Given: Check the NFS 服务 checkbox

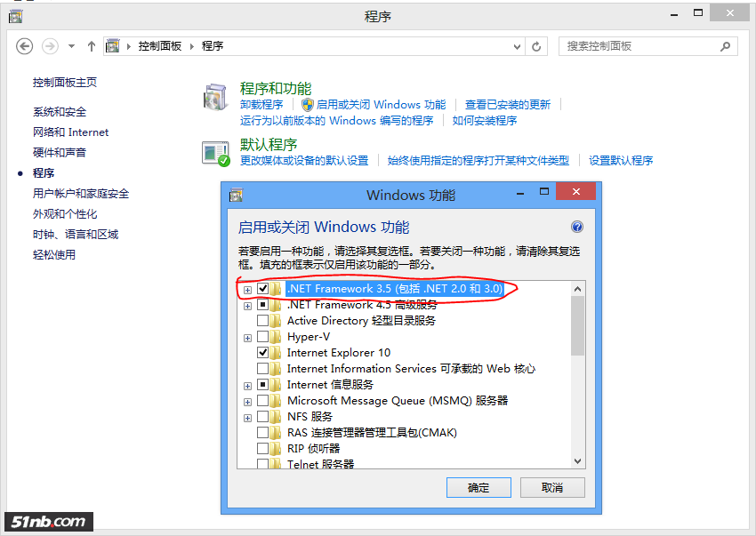Looking at the screenshot, I should click(x=262, y=416).
